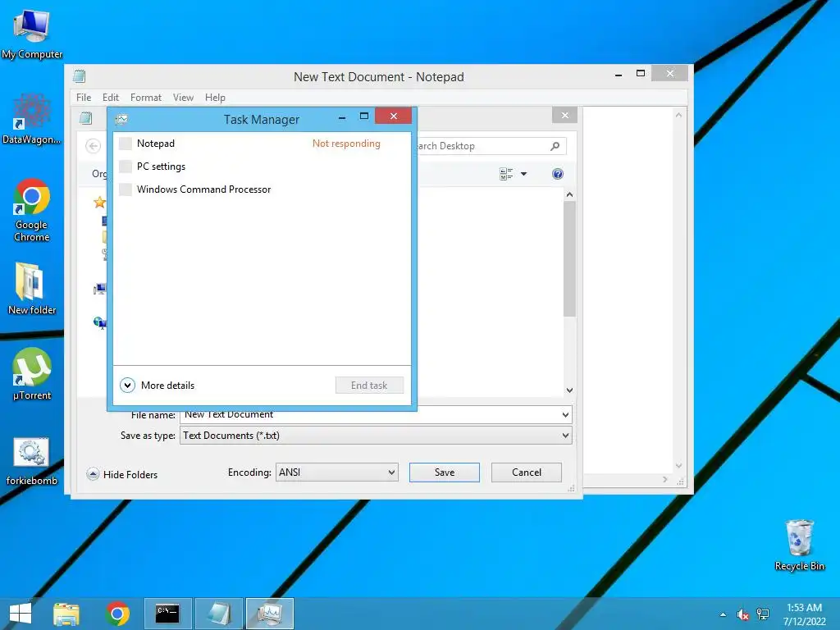This screenshot has height=630, width=840.
Task: Close the Task Manager window
Action: (393, 116)
